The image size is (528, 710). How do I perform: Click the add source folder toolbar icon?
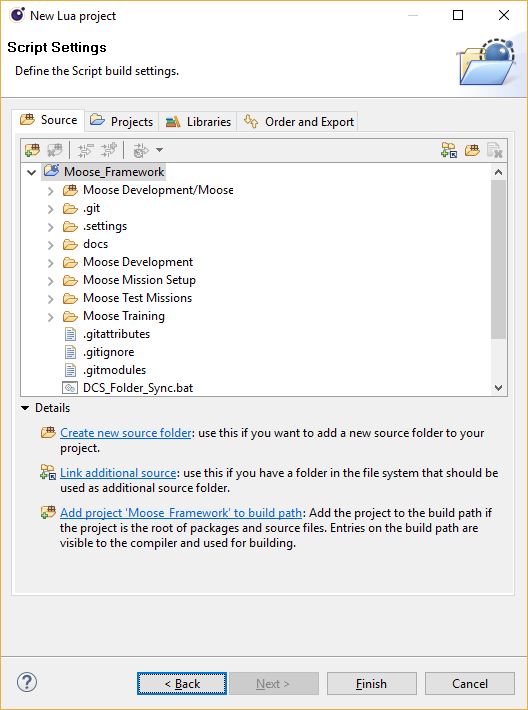pos(32,150)
